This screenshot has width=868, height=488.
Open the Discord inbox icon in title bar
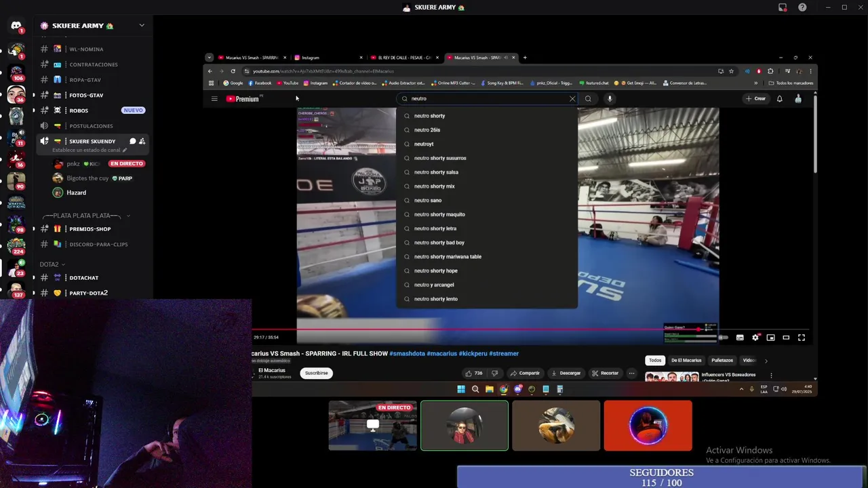pos(783,7)
